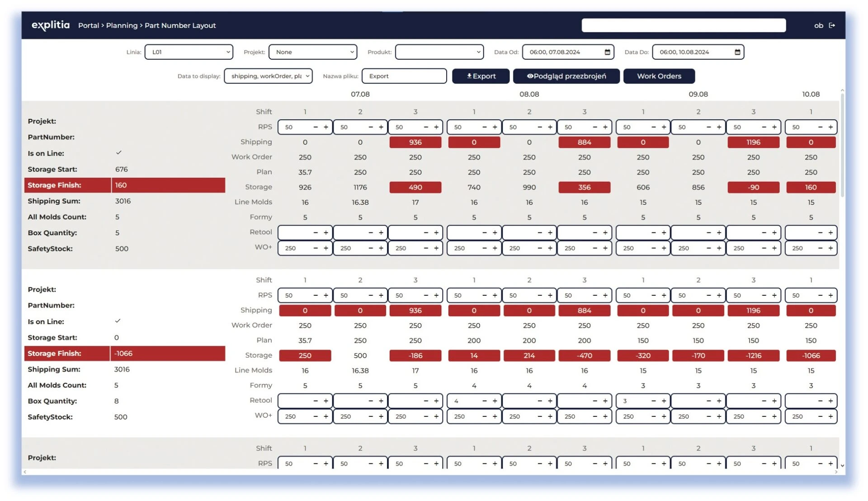Increase Retool value showing 4 in second block
868x501 pixels.
click(495, 401)
